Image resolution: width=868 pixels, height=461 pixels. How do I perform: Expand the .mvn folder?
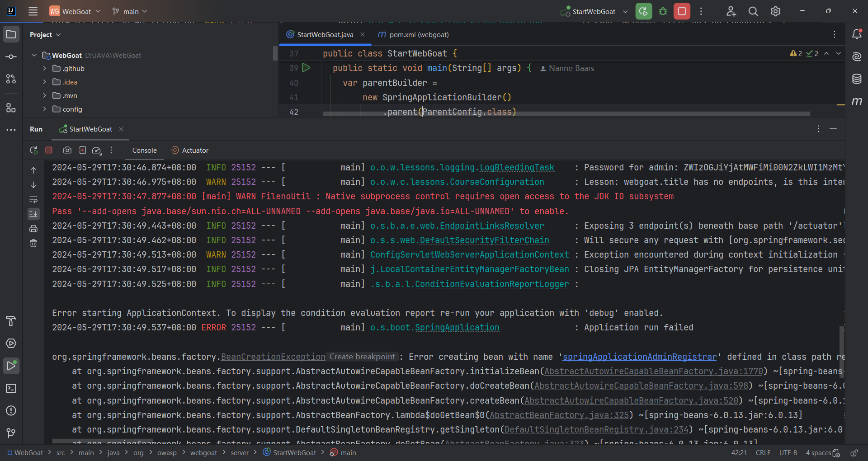click(44, 96)
